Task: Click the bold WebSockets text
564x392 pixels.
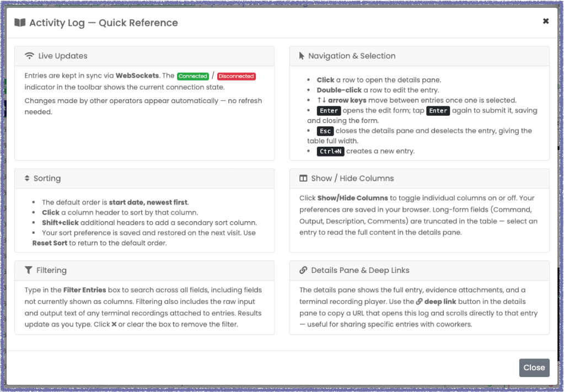Action: (x=137, y=76)
